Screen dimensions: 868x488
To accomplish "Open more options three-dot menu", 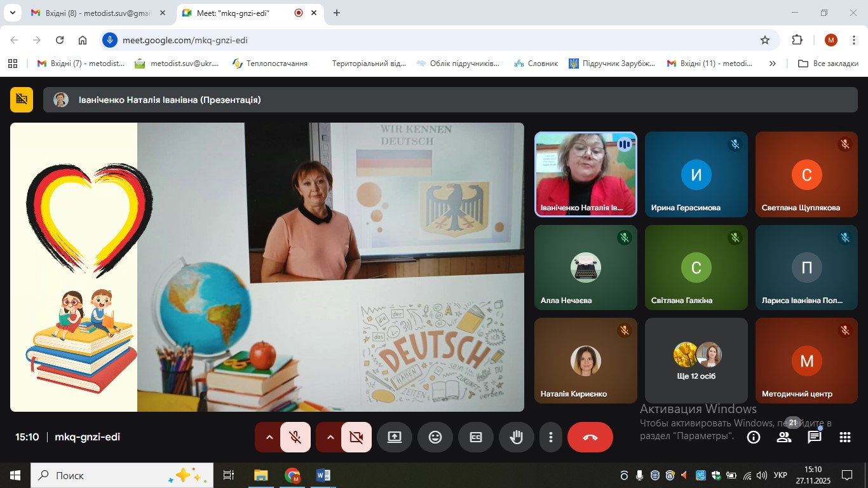I will click(551, 437).
